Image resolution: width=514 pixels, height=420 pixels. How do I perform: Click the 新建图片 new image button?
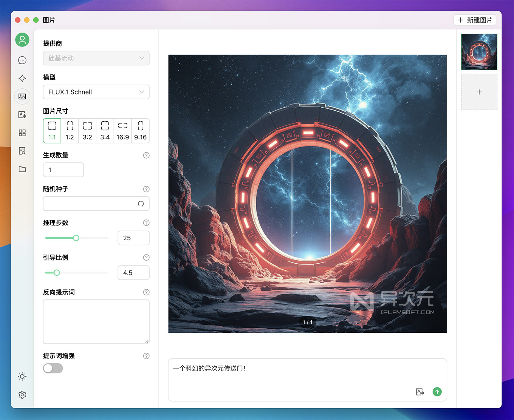click(x=475, y=20)
